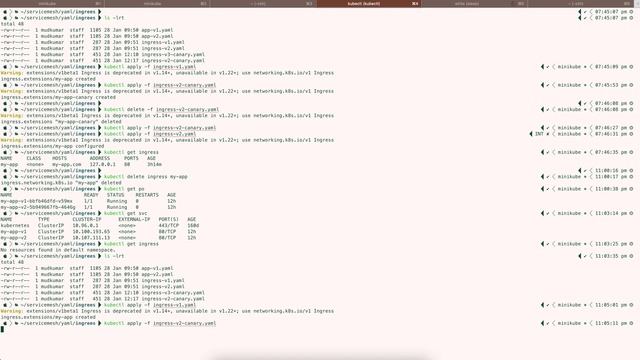The image size is (640, 360).
Task: Click the RESTARTS column header
Action: click(147, 195)
